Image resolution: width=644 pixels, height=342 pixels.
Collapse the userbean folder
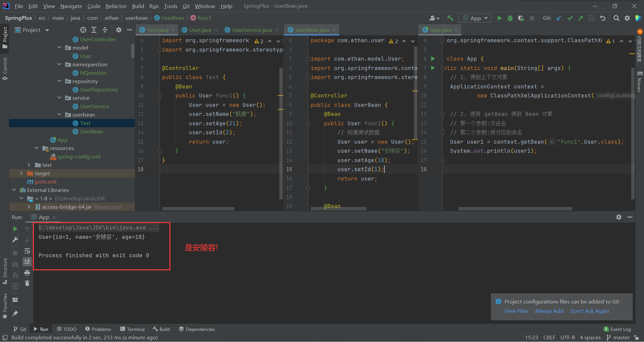59,115
